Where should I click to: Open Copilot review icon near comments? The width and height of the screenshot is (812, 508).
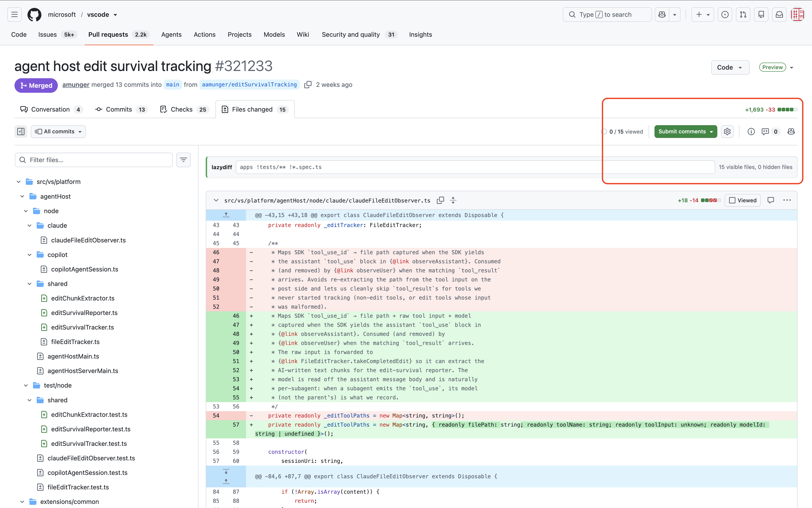pos(791,131)
